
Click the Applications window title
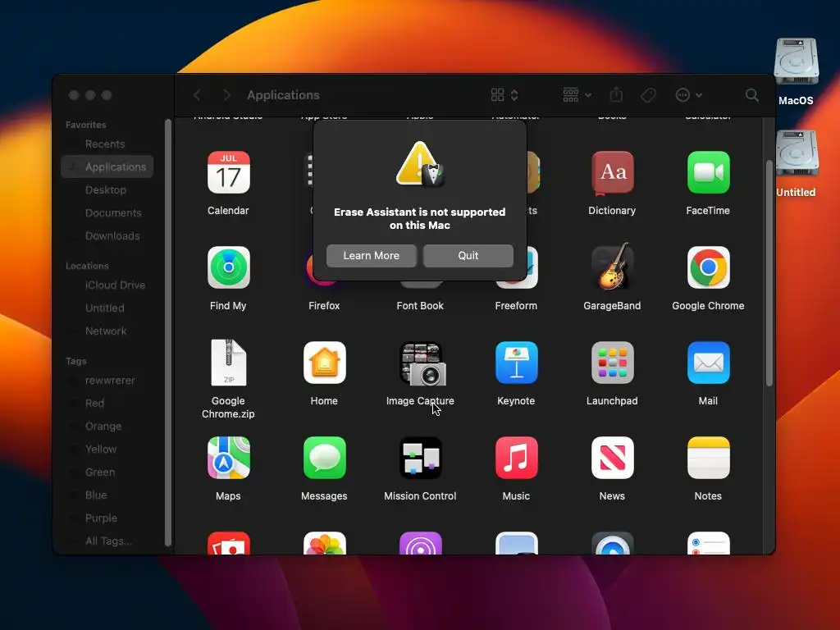coord(283,95)
